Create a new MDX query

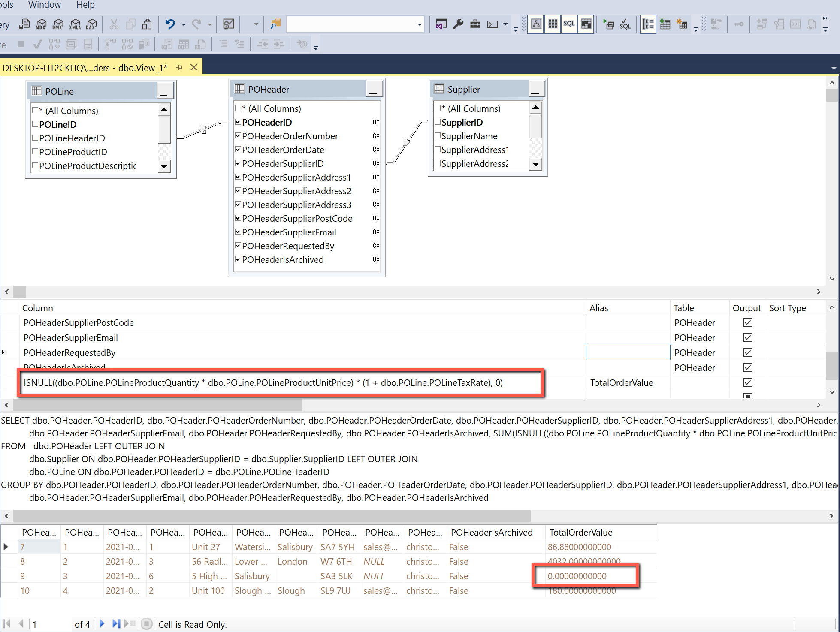click(41, 24)
